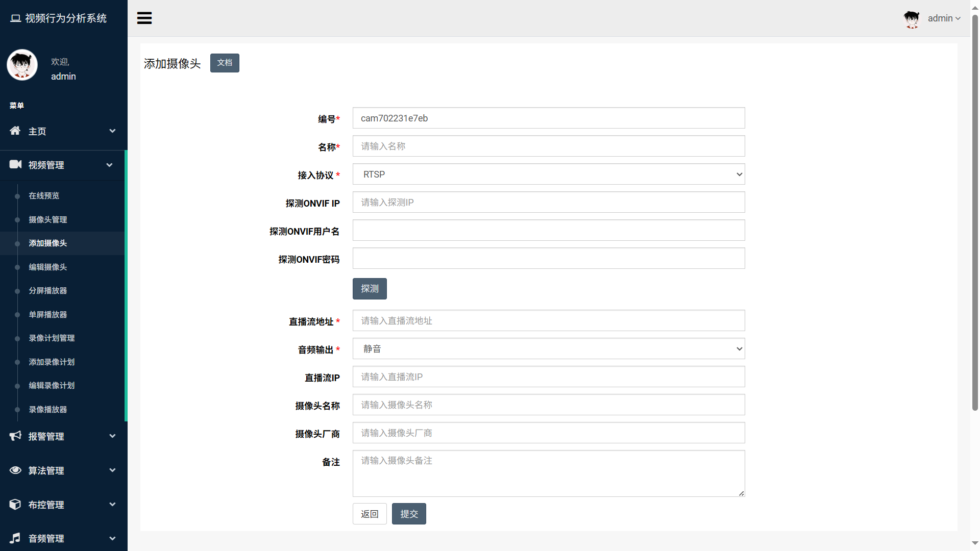Click the sidebar user profile avatar
Viewport: 980px width, 551px height.
tap(22, 65)
